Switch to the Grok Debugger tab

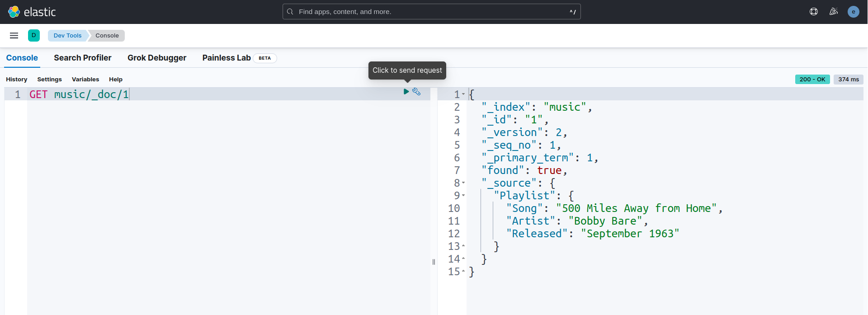[157, 58]
